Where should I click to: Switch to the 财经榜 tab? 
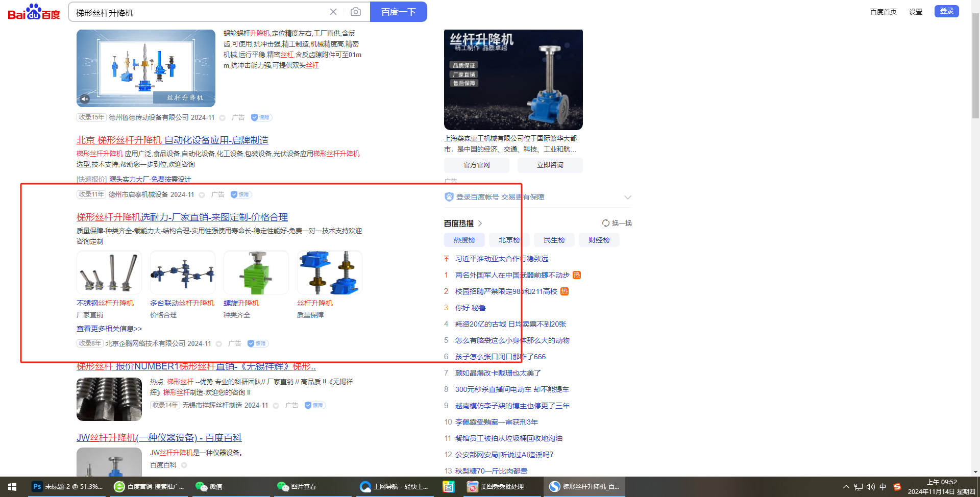pos(599,240)
